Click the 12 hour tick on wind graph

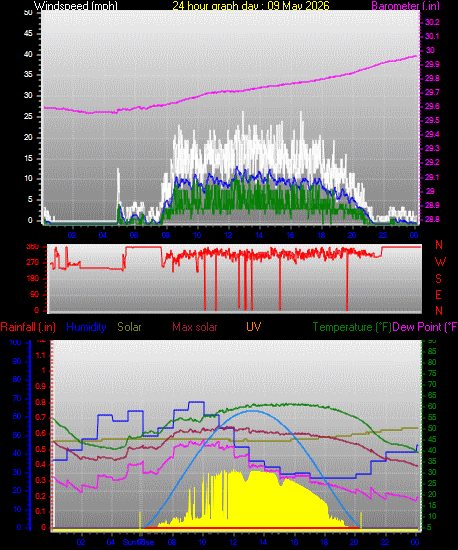[228, 235]
